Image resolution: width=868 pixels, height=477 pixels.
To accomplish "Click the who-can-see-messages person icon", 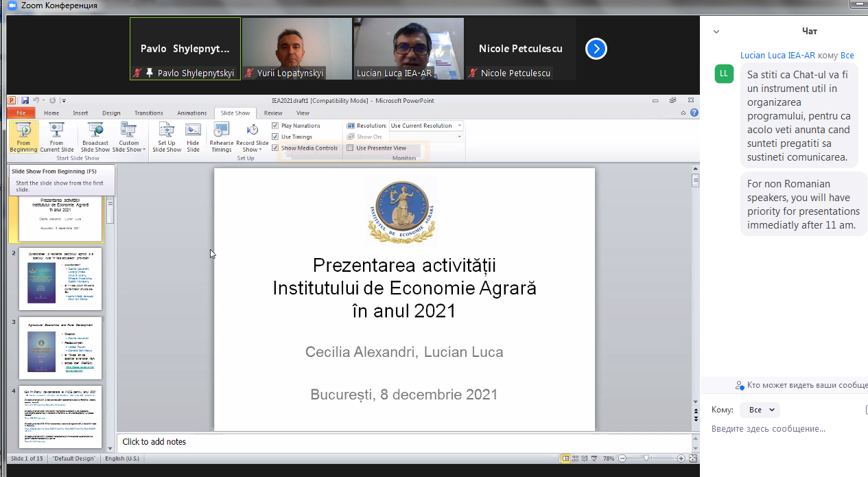I will (739, 386).
